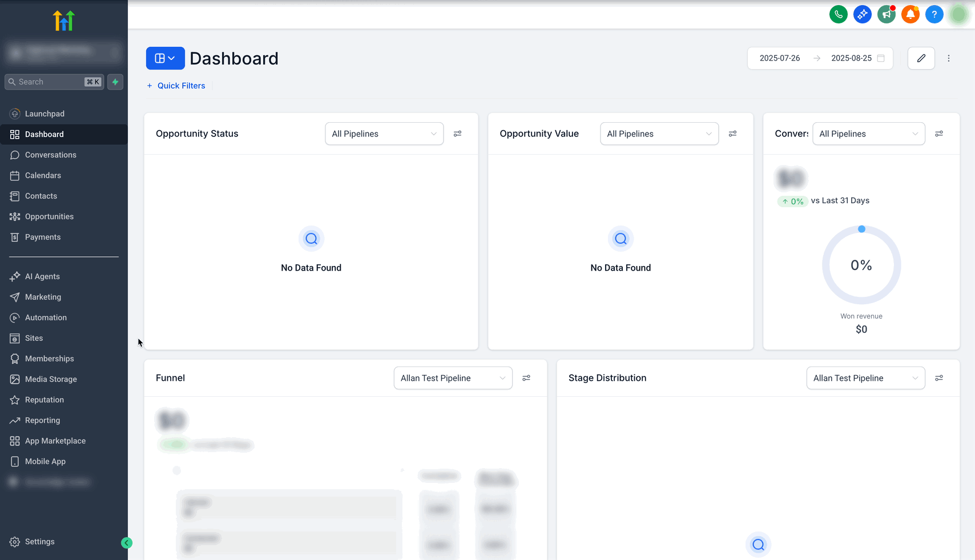Open the Opportunities sidebar item

(x=49, y=216)
